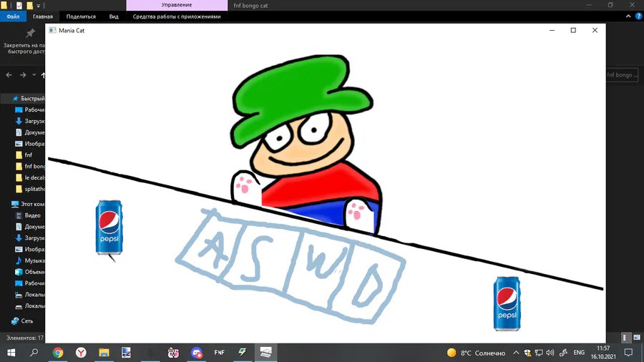Open Discord from the taskbar
Screen dimensions: 644x362
(196, 353)
